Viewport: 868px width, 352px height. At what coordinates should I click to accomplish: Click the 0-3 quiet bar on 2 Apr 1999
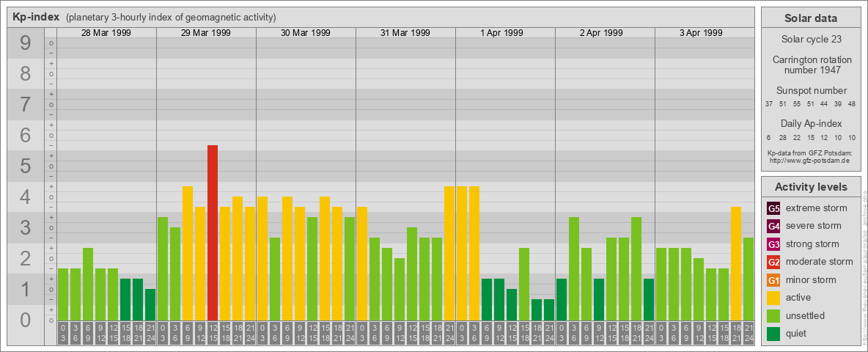click(562, 299)
